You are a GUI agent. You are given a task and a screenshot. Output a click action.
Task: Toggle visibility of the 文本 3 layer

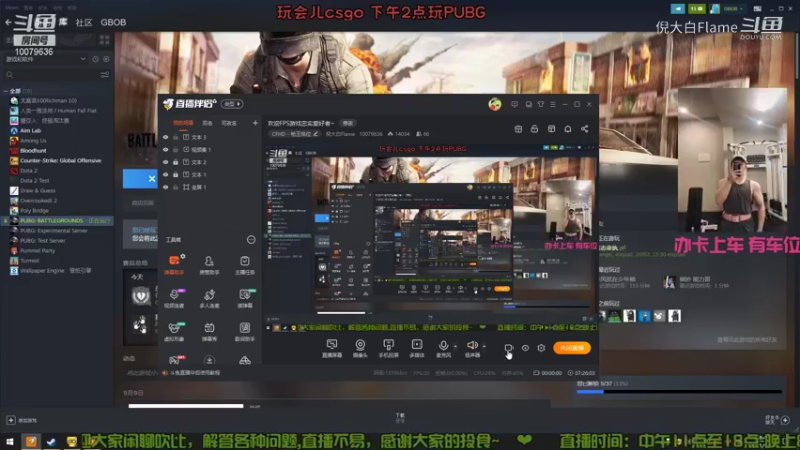(165, 137)
